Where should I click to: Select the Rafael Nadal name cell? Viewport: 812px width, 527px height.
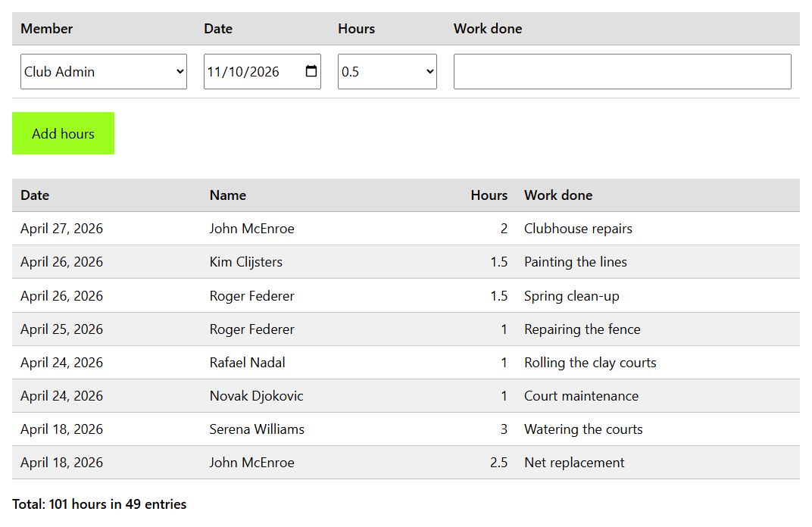[247, 363]
